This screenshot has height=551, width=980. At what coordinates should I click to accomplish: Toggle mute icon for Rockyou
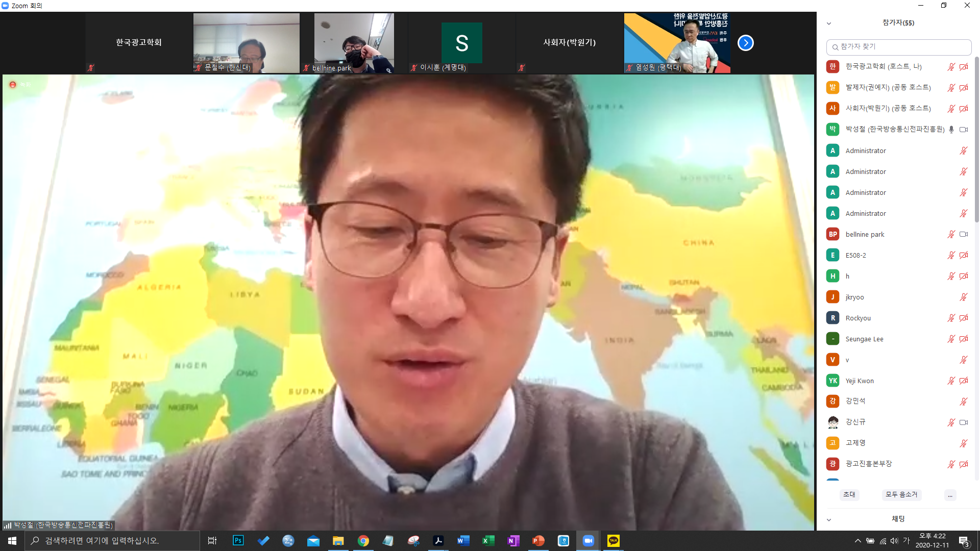pos(951,318)
